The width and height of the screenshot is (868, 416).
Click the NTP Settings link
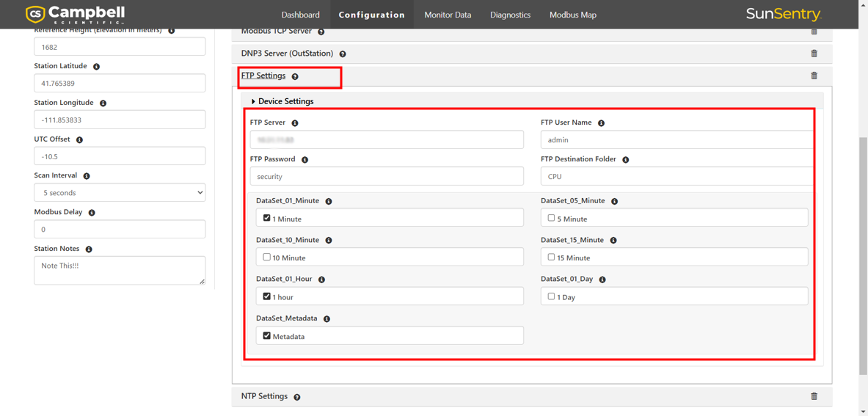click(264, 396)
